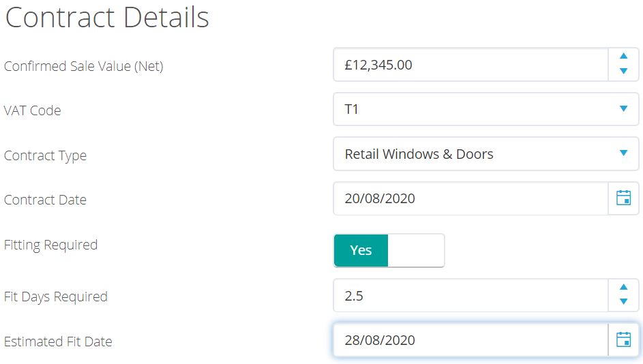643x364 pixels.
Task: Expand the VAT Code dropdown arrow
Action: tap(623, 108)
